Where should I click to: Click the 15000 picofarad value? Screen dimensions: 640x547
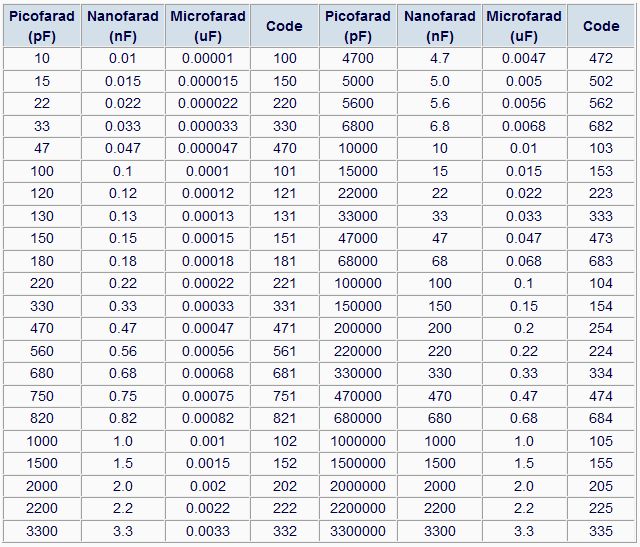(x=358, y=171)
